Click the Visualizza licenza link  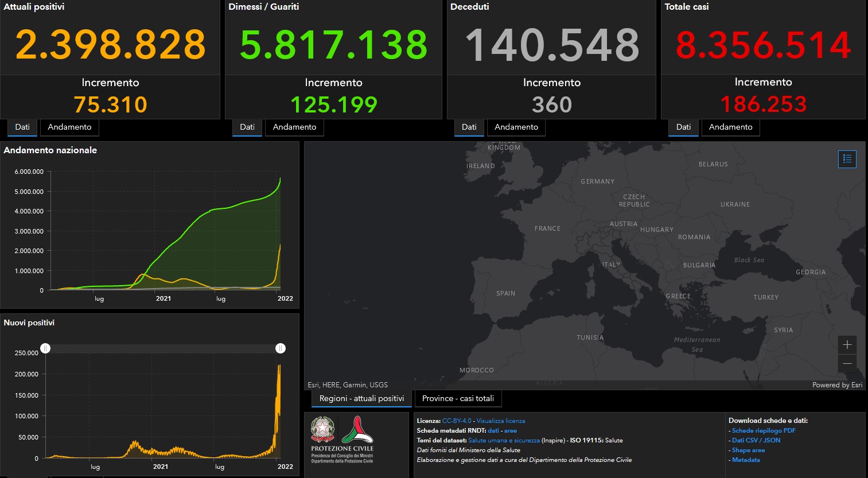[x=500, y=421]
